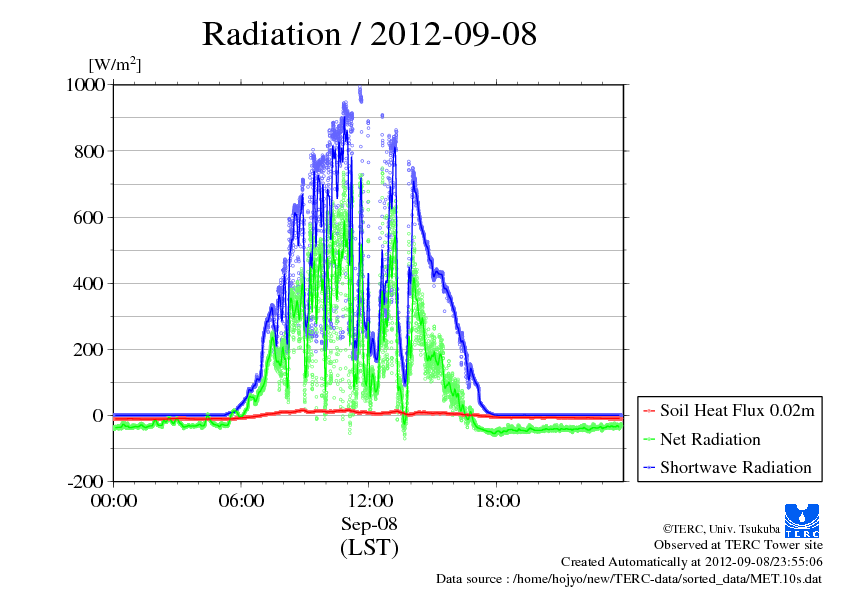Click the x-axis label '00:00'
The height and width of the screenshot is (595, 842).
click(114, 501)
